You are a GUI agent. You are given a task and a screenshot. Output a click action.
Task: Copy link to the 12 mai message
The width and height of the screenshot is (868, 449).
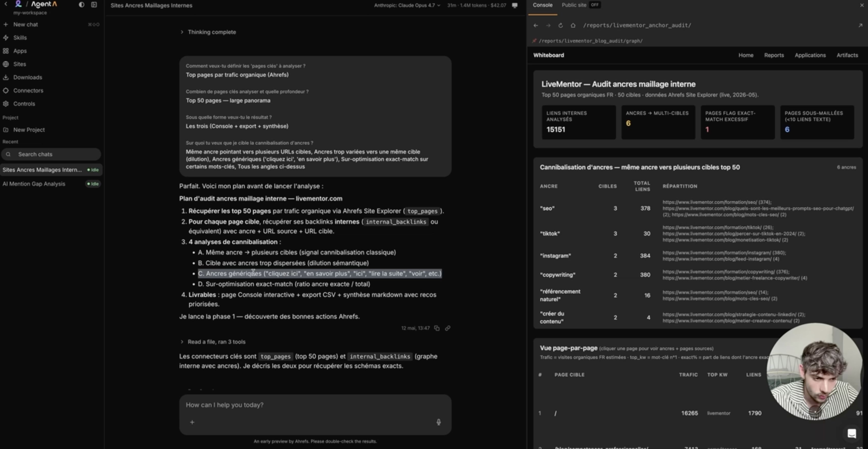[447, 328]
